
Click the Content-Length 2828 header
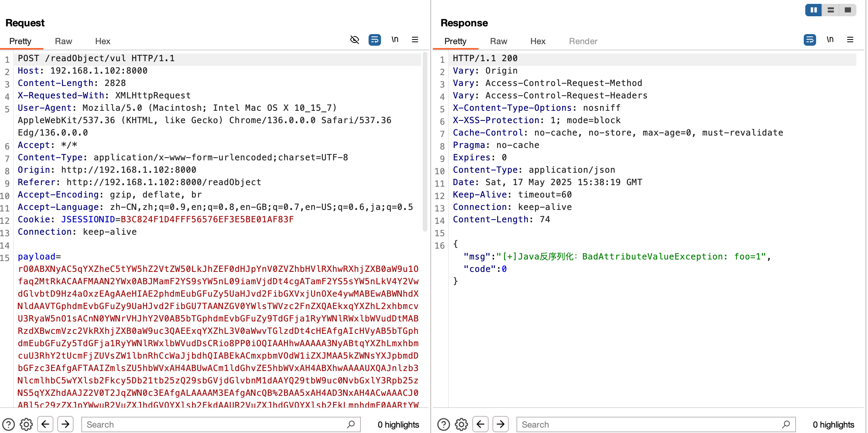coord(72,83)
